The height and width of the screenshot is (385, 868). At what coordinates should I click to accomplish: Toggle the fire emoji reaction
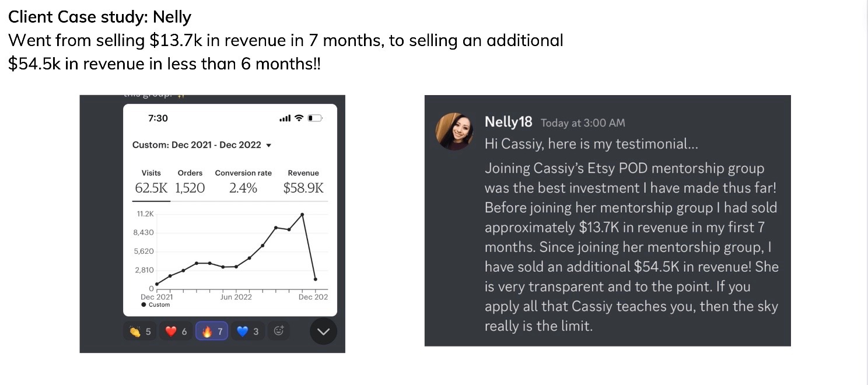(212, 331)
